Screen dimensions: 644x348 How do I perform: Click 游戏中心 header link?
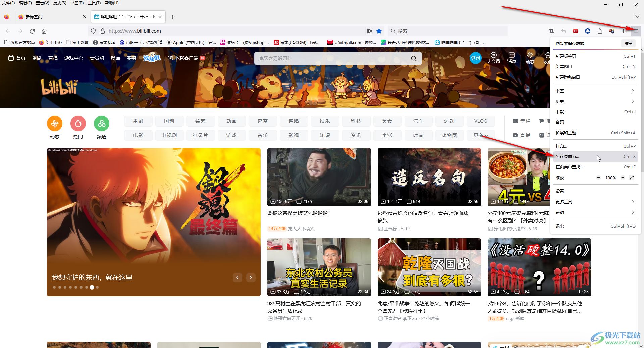pos(74,58)
